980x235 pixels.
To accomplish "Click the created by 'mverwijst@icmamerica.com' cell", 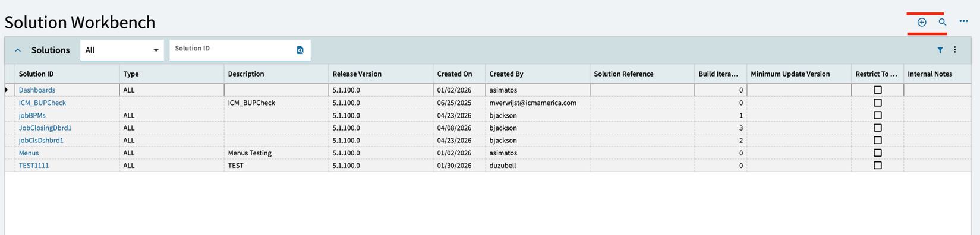I will pos(538,103).
